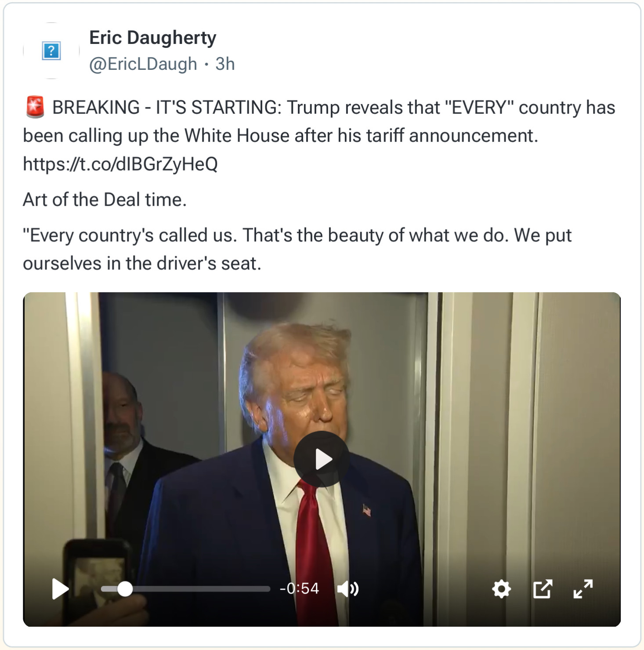The height and width of the screenshot is (650, 644).
Task: Click the flag lapel pin in video thumbnail
Action: pos(367,510)
